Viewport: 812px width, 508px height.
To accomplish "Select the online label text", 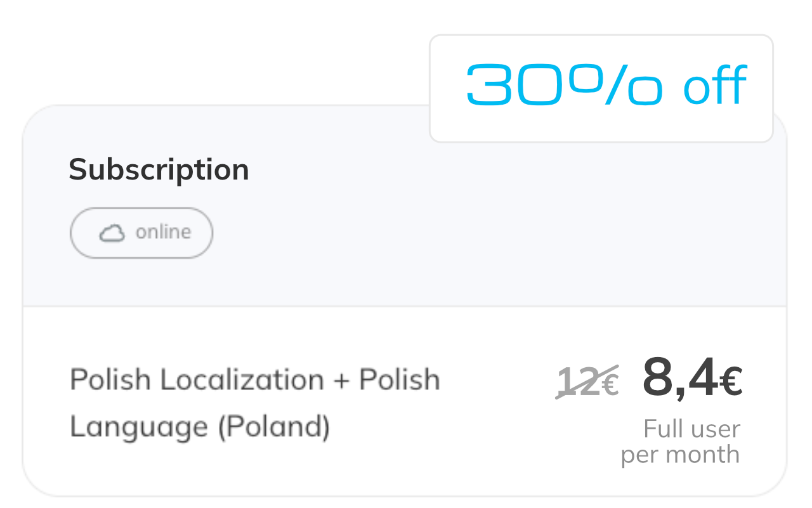I will tap(163, 232).
